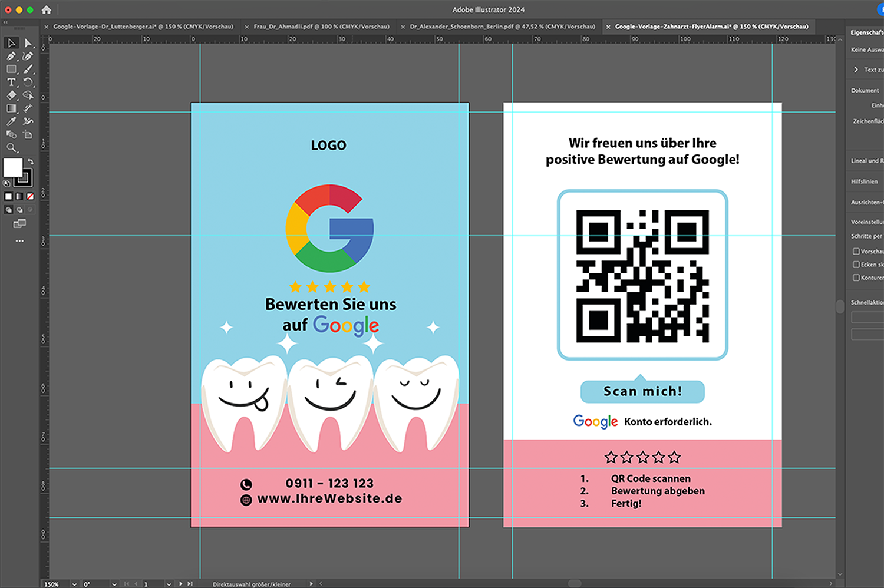Select the Type tool
Viewport: 884px width, 588px height.
click(11, 82)
